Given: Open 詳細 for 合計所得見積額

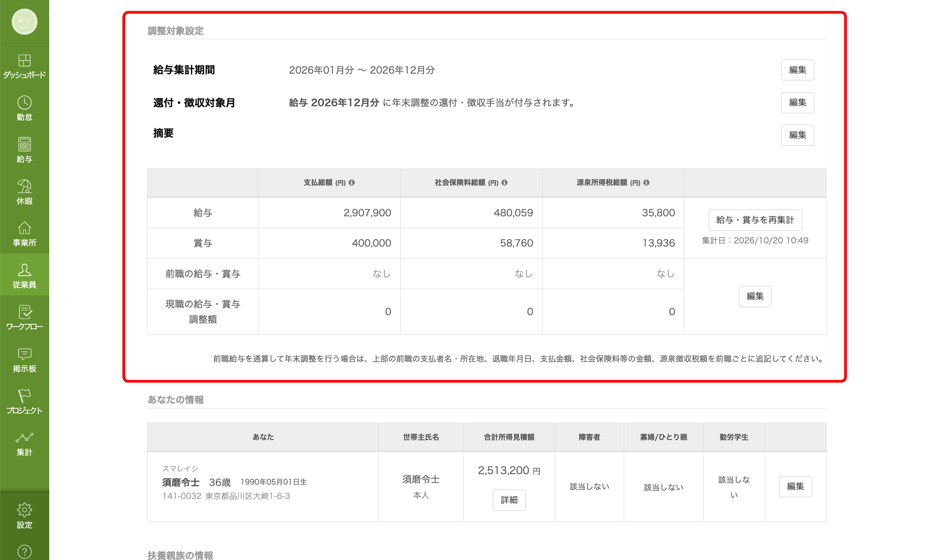Looking at the screenshot, I should pos(509,500).
